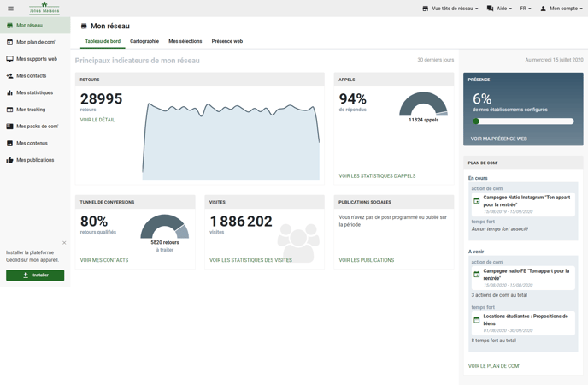Open the Aide dropdown menu

[499, 9]
